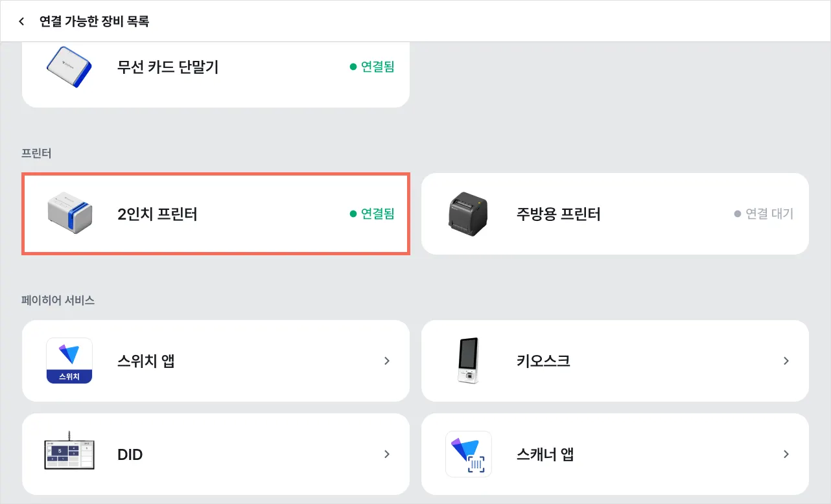Click the 연결 가능한 장비 목록 title

tap(95, 21)
